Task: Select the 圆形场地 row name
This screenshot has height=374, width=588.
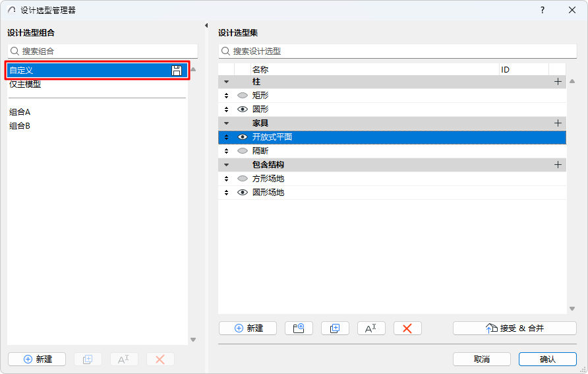Action: click(x=268, y=193)
